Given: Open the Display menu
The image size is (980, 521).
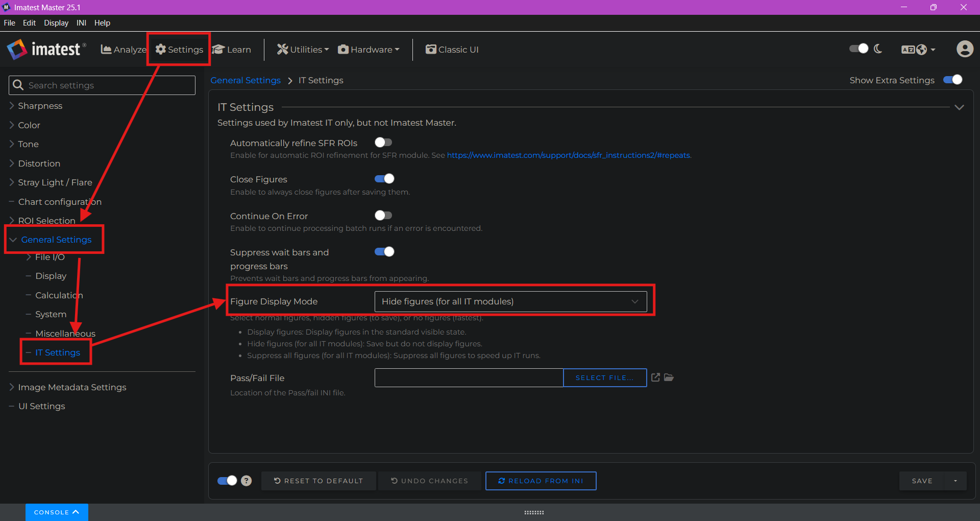Looking at the screenshot, I should click(x=56, y=23).
